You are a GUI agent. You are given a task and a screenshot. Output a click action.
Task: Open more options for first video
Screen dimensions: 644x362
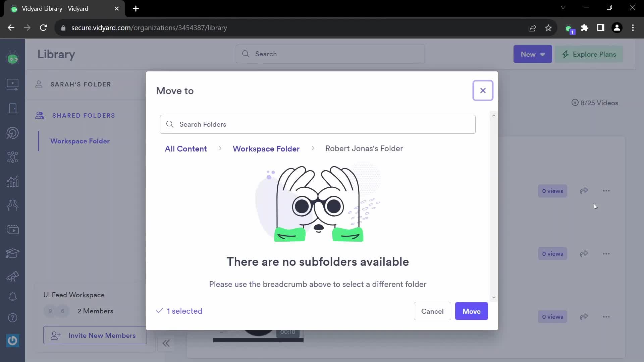606,191
